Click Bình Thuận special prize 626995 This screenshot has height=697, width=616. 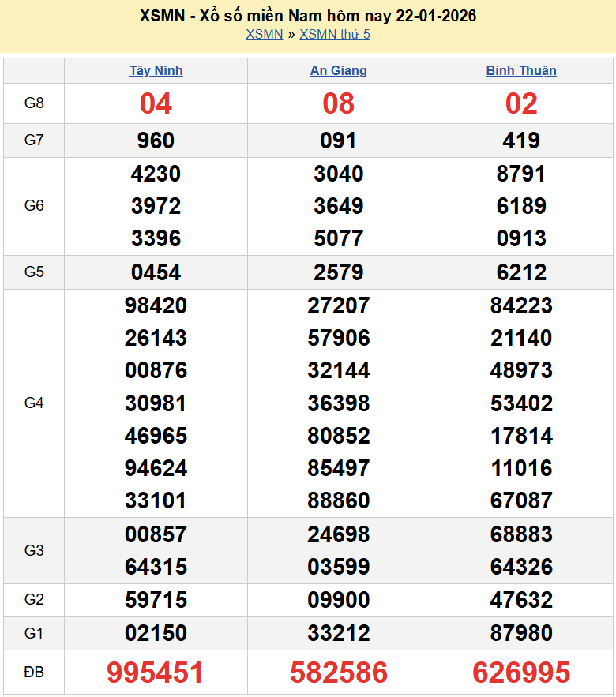coord(521,673)
